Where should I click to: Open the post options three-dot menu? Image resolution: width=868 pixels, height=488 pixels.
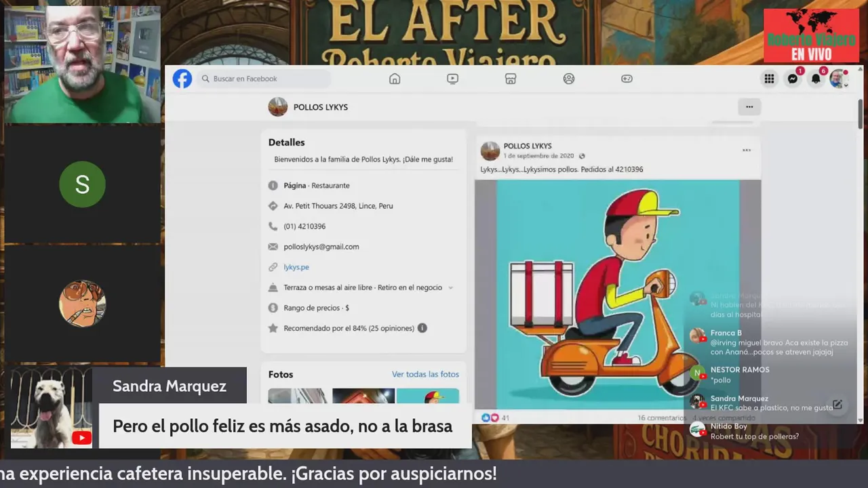click(747, 150)
